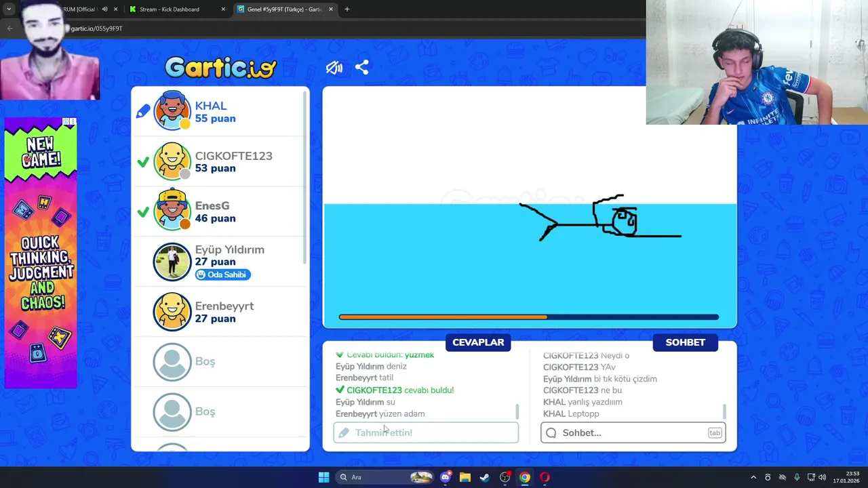868x488 pixels.
Task: Open Steam from the taskbar
Action: 485,477
